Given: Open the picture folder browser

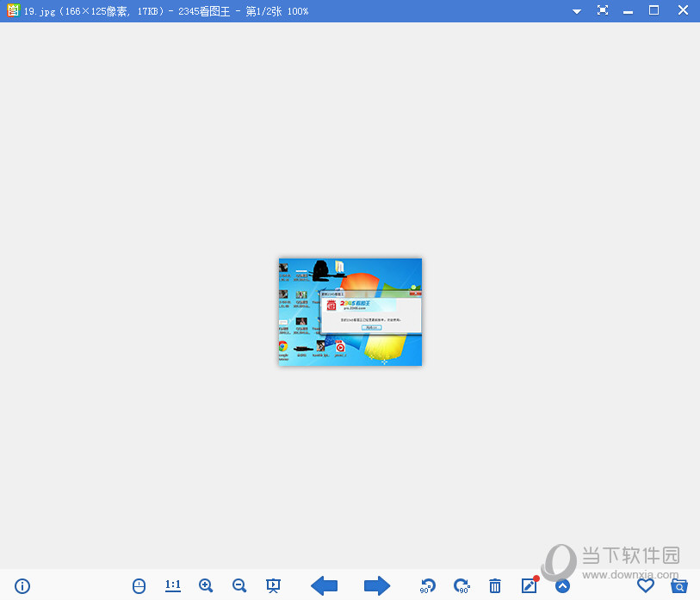Looking at the screenshot, I should click(679, 585).
